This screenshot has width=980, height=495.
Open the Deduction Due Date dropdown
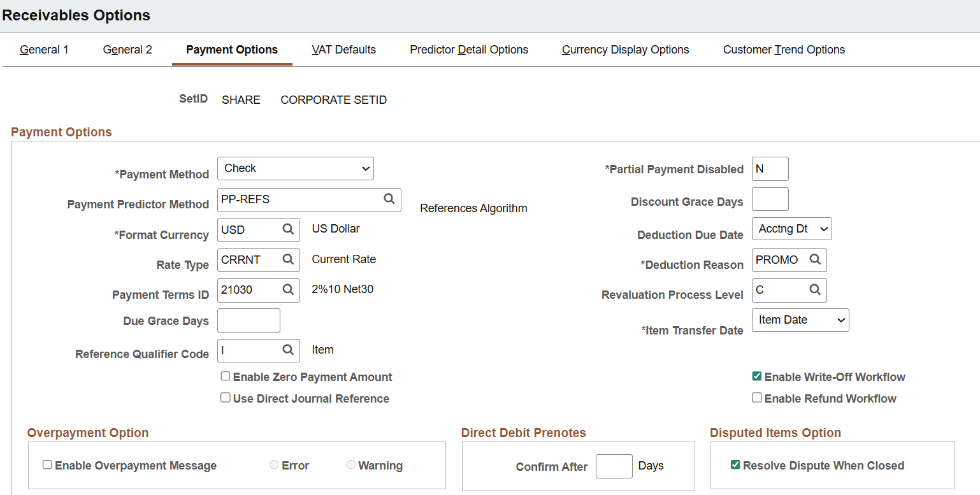791,229
